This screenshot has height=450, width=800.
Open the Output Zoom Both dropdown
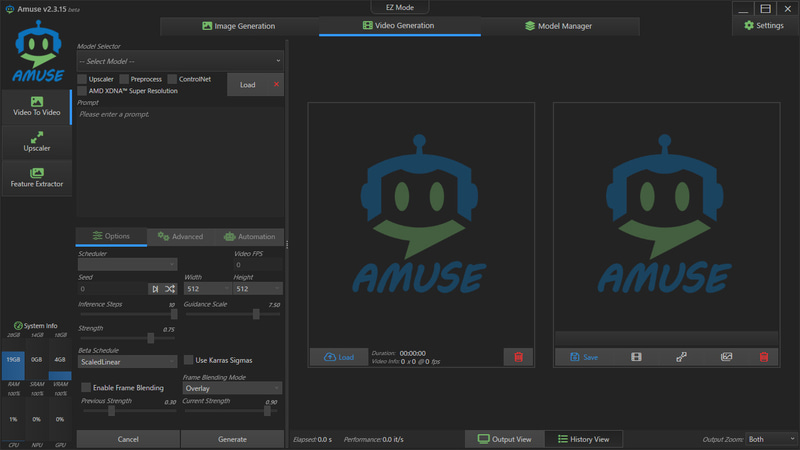coord(771,439)
